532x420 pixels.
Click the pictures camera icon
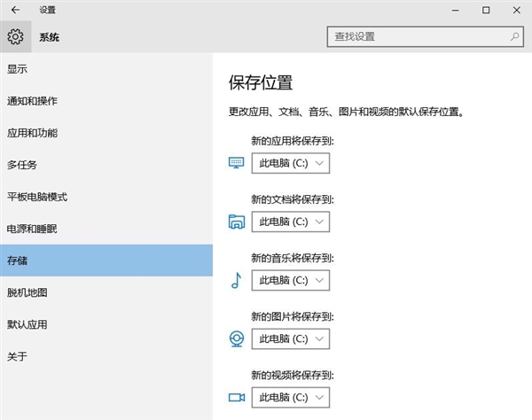(236, 338)
